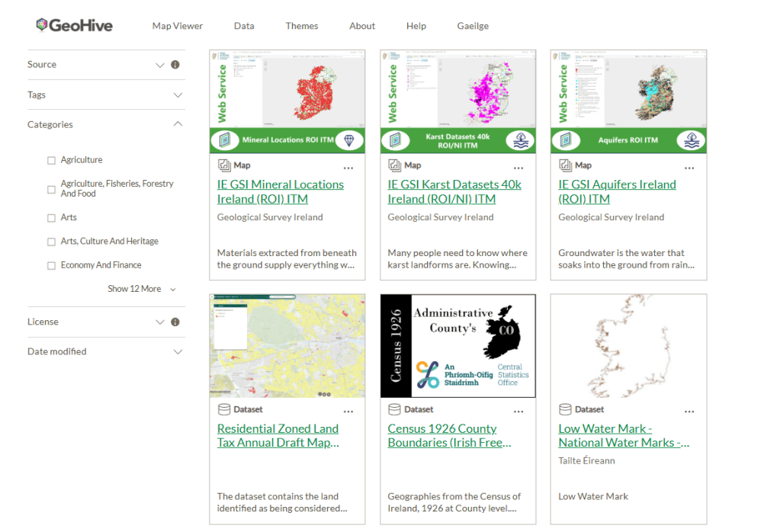Image resolution: width=780 pixels, height=532 pixels.
Task: Click Map type icon on Mineral Locations card
Action: point(224,165)
